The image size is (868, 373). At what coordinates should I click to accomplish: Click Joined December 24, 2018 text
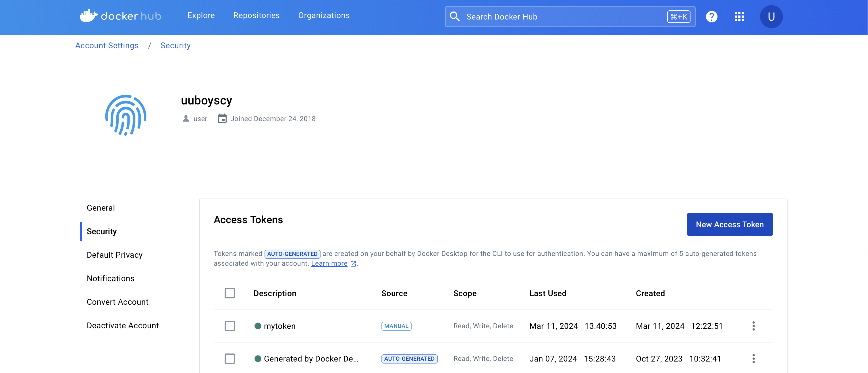point(273,118)
